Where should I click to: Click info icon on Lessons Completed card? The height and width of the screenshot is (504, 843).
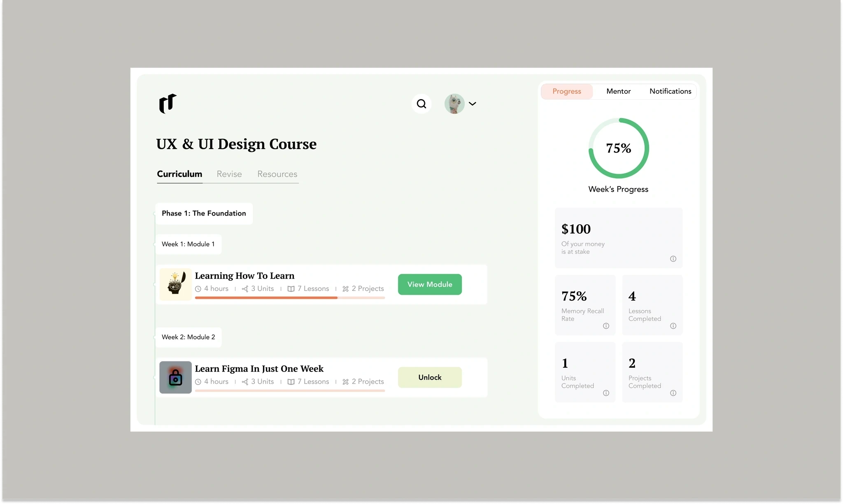673,326
